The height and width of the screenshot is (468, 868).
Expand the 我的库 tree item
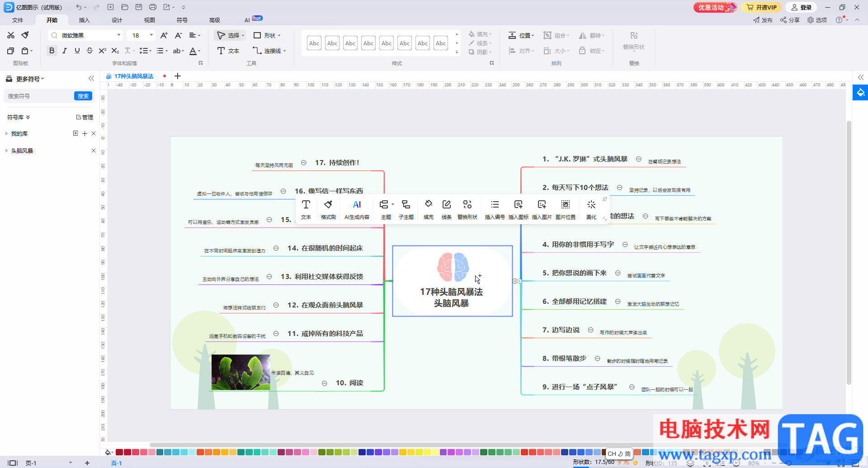tap(6, 133)
